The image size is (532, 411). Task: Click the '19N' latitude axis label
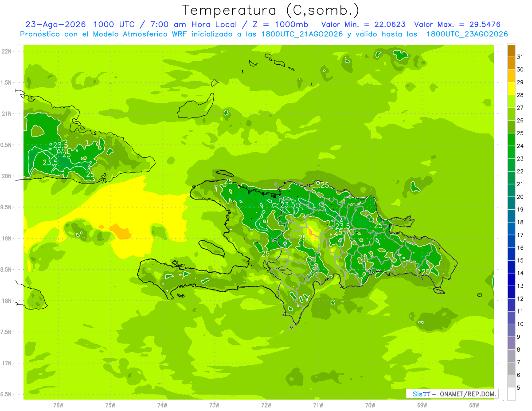7,239
